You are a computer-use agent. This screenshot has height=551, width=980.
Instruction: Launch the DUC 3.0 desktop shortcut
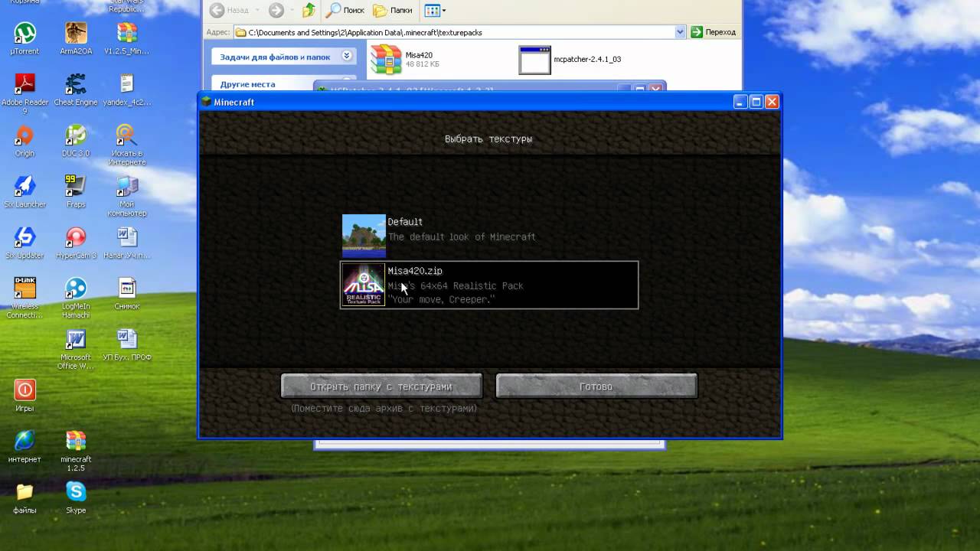(76, 141)
